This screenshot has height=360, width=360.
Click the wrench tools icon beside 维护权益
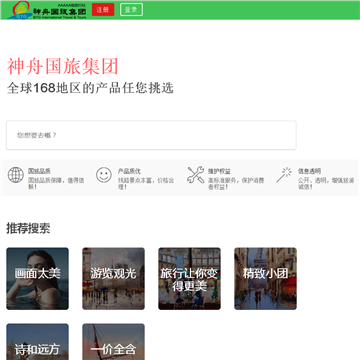pos(196,175)
